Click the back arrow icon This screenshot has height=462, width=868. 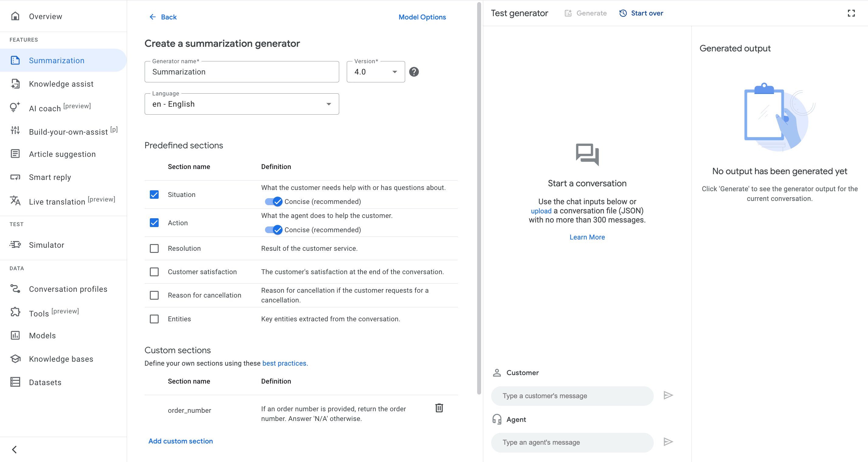(x=153, y=17)
